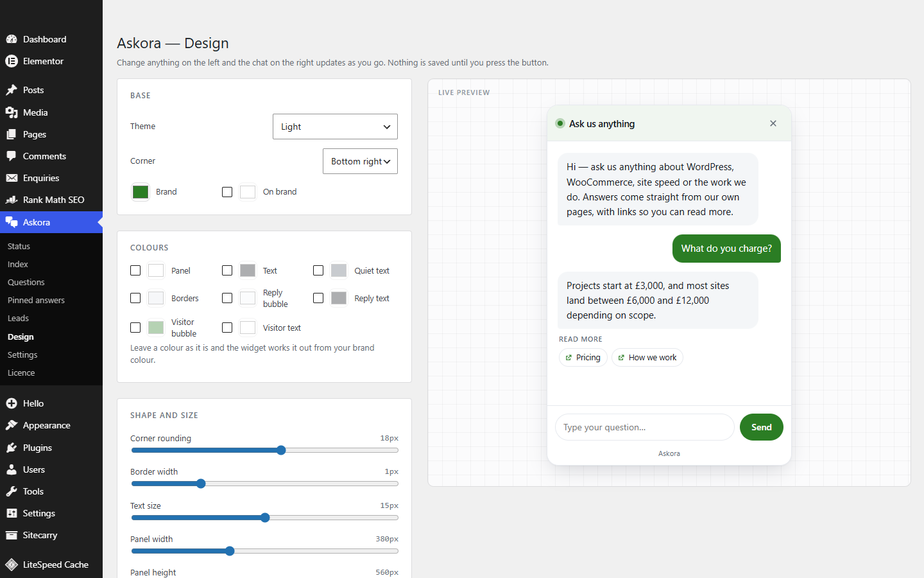Click the Hello plus icon
Screen dimensions: 924x578
coord(12,403)
